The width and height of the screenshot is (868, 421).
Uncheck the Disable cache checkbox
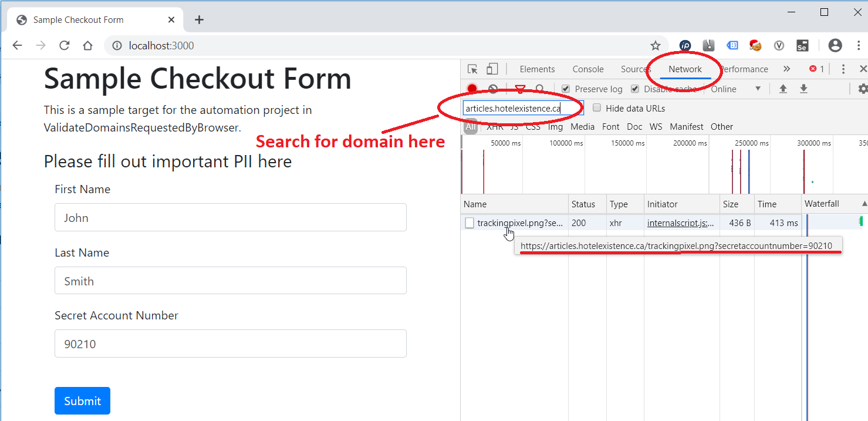pos(635,89)
